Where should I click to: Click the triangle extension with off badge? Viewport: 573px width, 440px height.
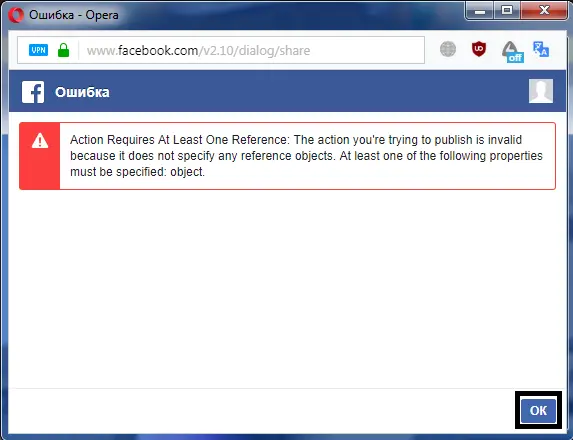click(x=512, y=51)
